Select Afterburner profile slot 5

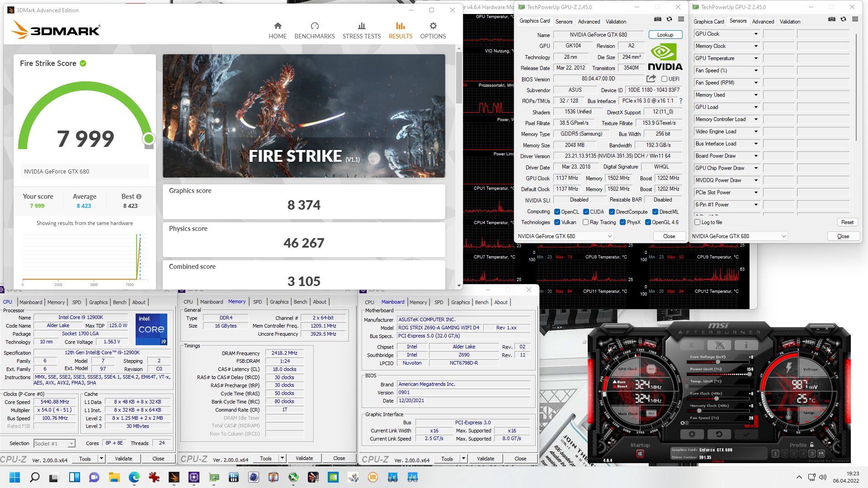(812, 454)
